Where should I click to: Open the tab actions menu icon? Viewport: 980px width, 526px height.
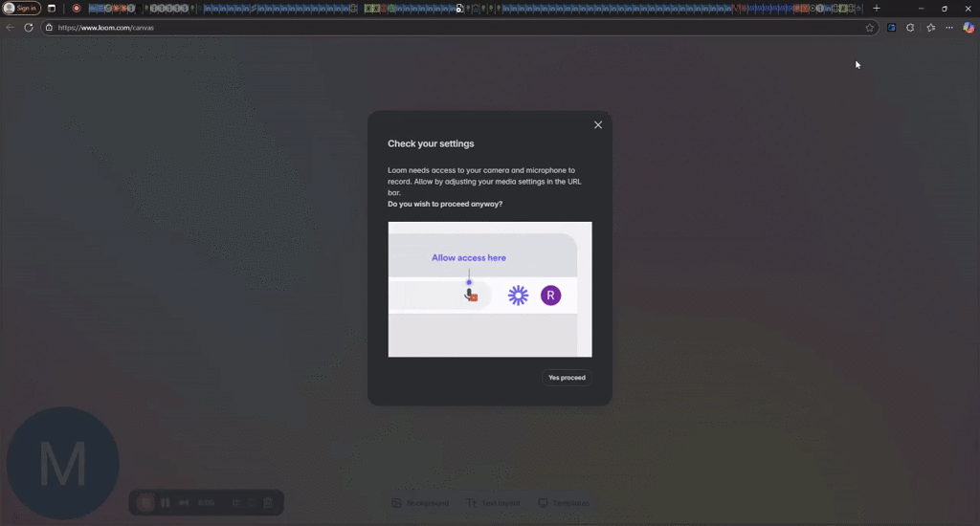(x=52, y=8)
